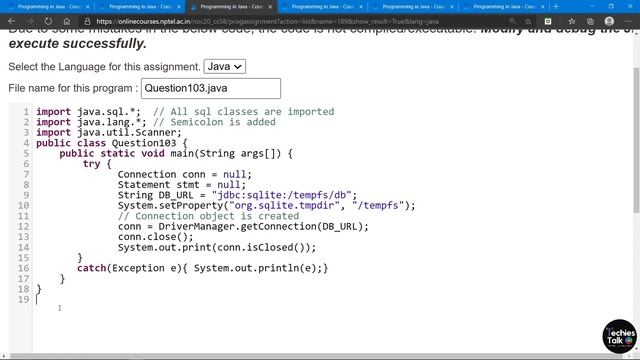The image size is (640, 360).
Task: Click the 'System.out.print(conn.isClosed());' line
Action: pyautogui.click(x=217, y=247)
